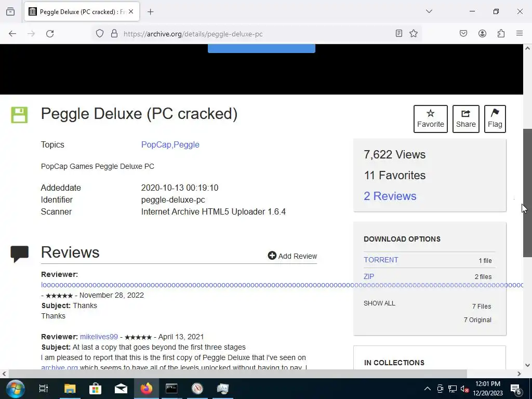Image resolution: width=532 pixels, height=399 pixels.
Task: Open the extensions puzzle icon
Action: [x=501, y=33]
